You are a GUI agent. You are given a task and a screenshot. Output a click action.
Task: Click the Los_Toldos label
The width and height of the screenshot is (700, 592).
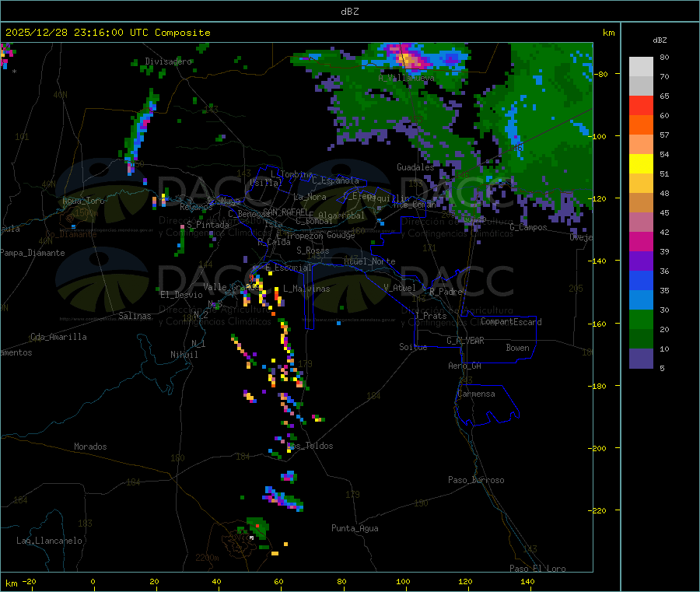click(310, 446)
